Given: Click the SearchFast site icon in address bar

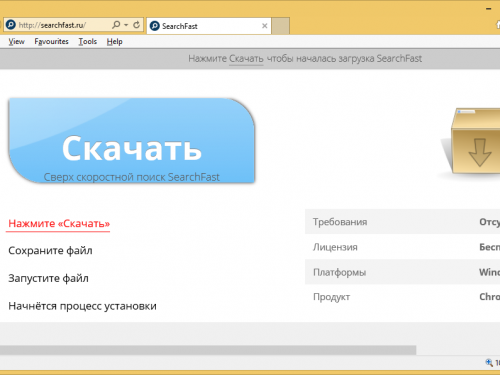Looking at the screenshot, I should pyautogui.click(x=11, y=25).
